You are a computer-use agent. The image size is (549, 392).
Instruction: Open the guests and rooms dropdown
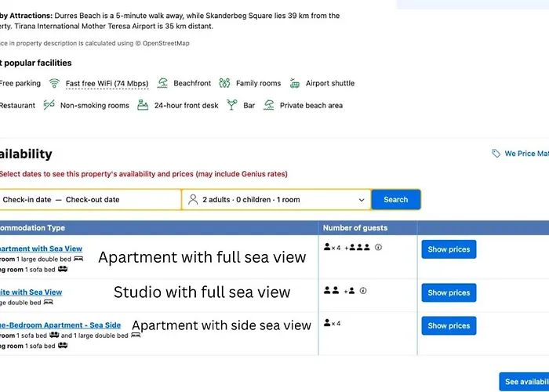click(x=276, y=200)
